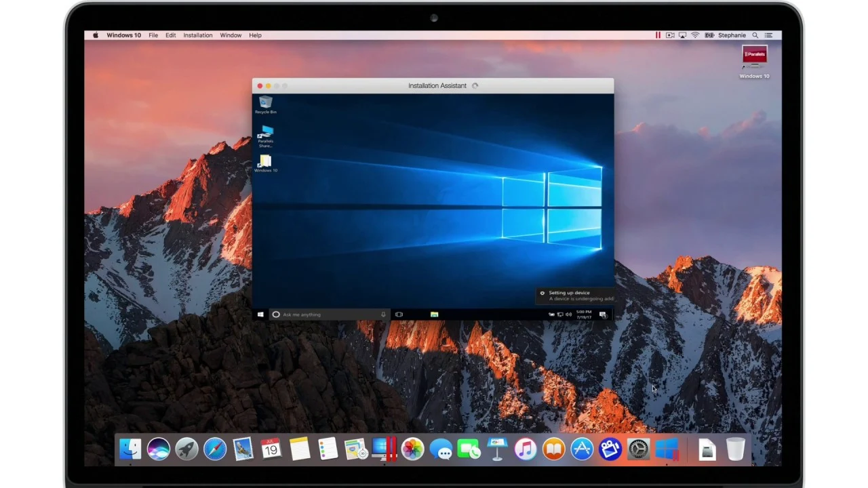Click the Installation Assistant window title
This screenshot has height=488, width=868.
coord(437,86)
